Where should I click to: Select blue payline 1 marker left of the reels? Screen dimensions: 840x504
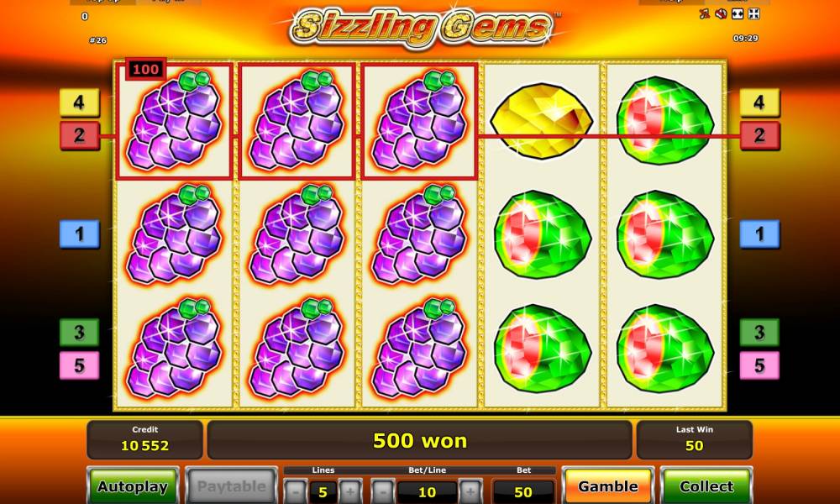pyautogui.click(x=79, y=234)
